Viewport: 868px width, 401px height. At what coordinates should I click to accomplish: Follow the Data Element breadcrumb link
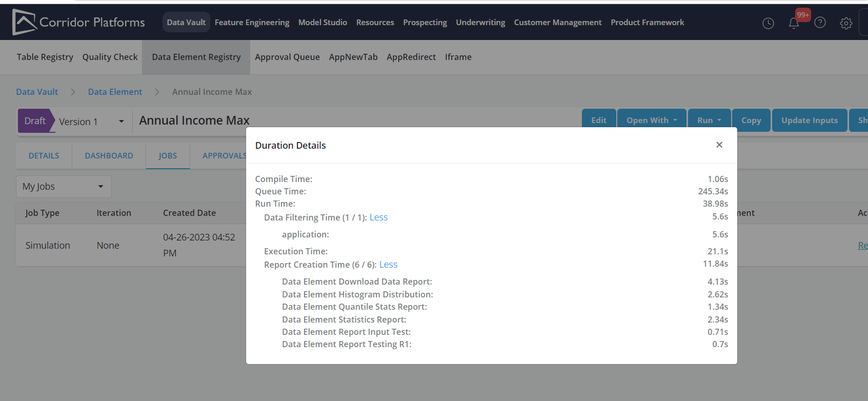pyautogui.click(x=115, y=92)
